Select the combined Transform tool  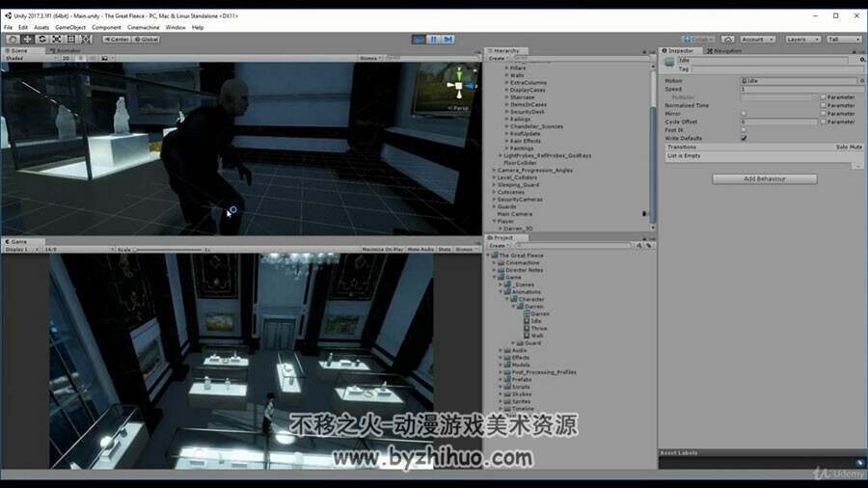tap(87, 40)
